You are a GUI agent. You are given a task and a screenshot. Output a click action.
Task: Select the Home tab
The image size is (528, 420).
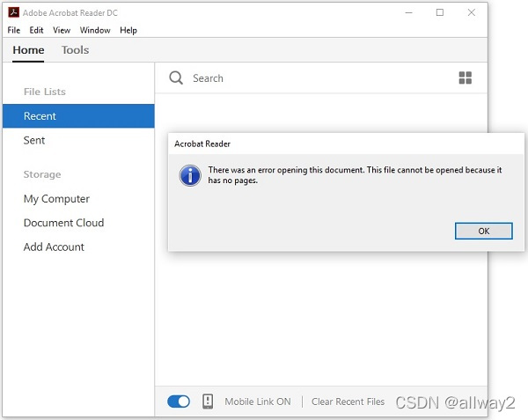tap(28, 50)
